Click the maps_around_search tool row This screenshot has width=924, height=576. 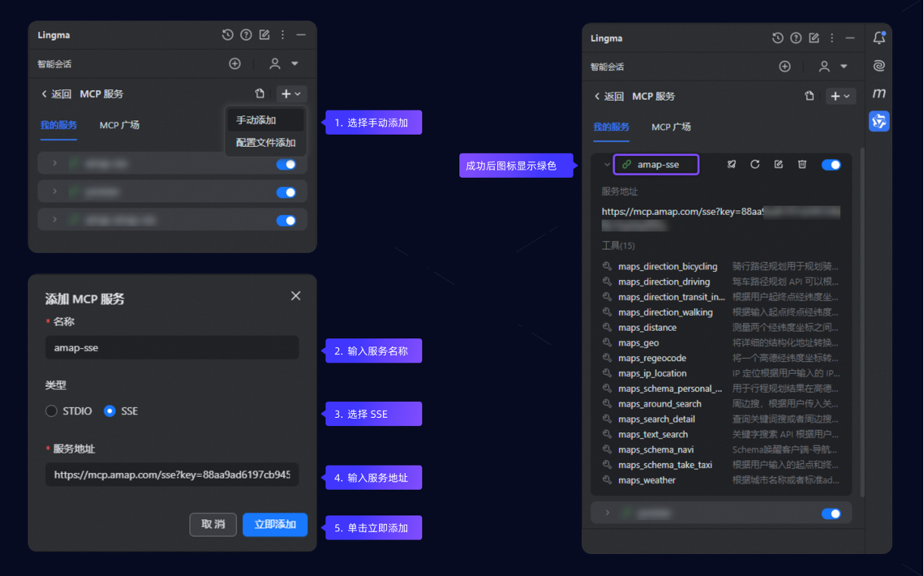click(720, 403)
